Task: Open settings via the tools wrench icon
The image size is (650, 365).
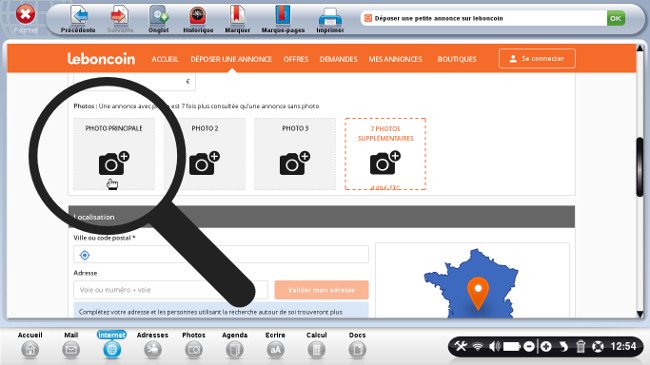Action: coord(461,346)
